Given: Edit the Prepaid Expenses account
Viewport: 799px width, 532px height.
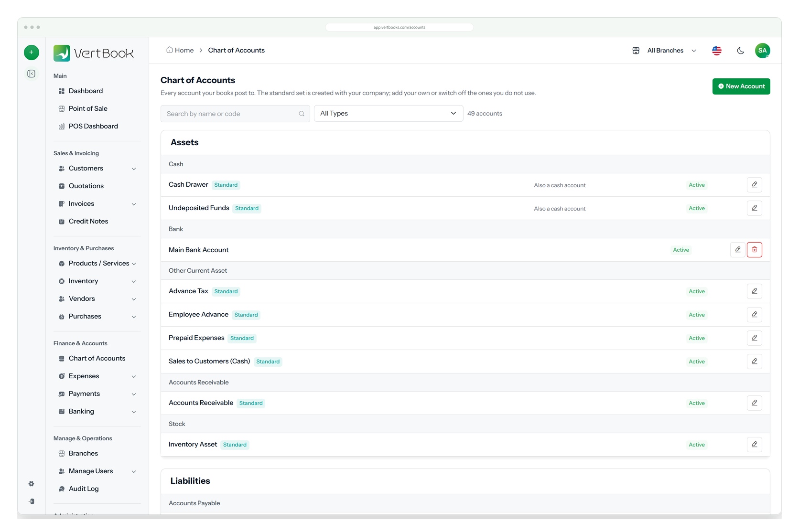Looking at the screenshot, I should pos(755,338).
